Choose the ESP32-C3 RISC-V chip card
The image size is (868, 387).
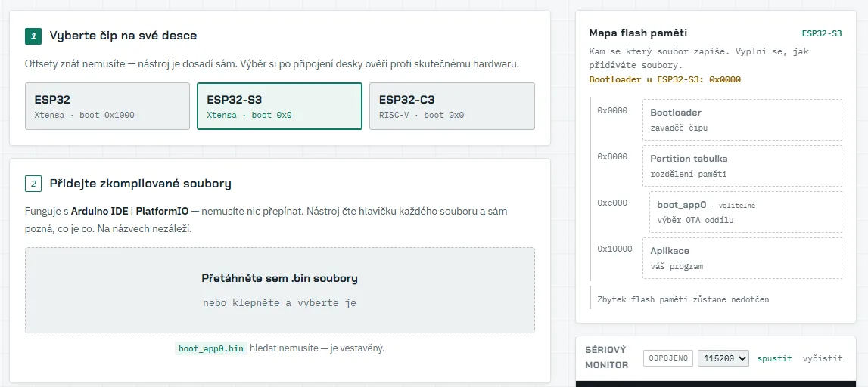tap(452, 106)
